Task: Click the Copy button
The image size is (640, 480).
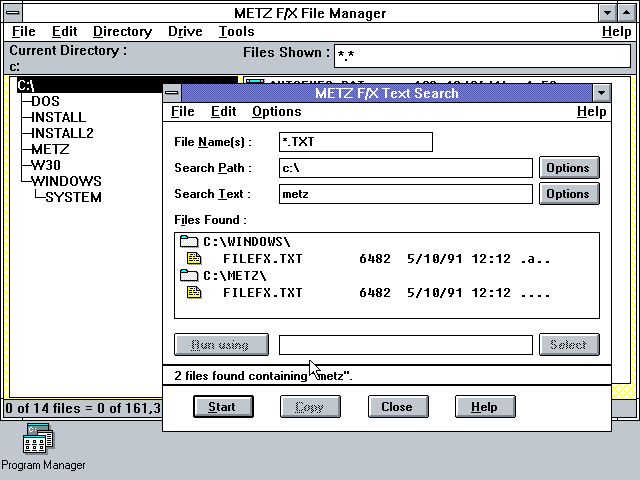Action: 310,407
